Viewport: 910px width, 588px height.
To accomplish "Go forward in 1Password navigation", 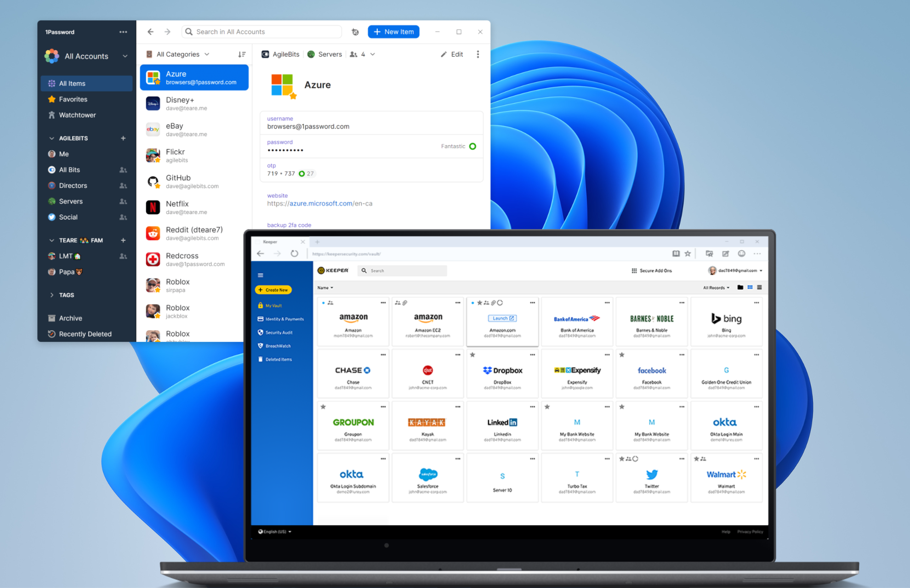I will [167, 32].
